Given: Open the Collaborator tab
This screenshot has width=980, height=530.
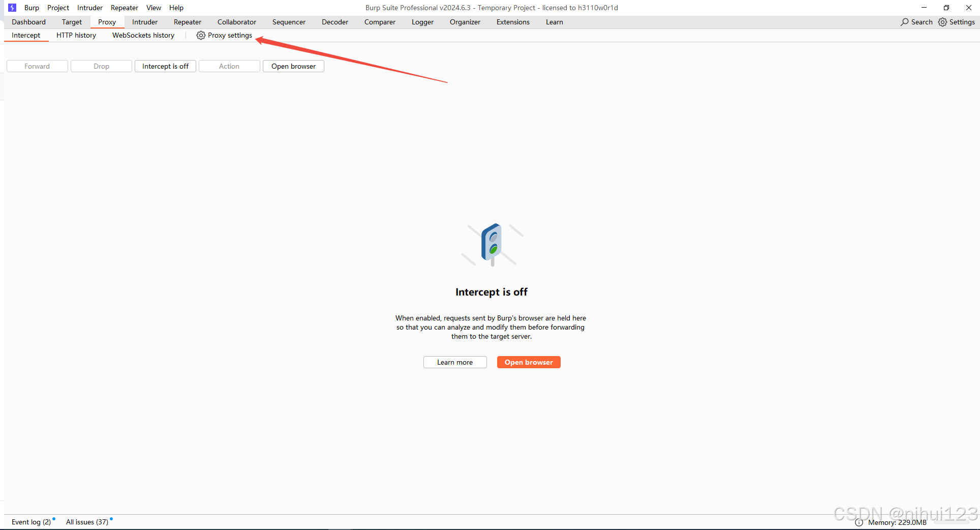Looking at the screenshot, I should tap(237, 22).
